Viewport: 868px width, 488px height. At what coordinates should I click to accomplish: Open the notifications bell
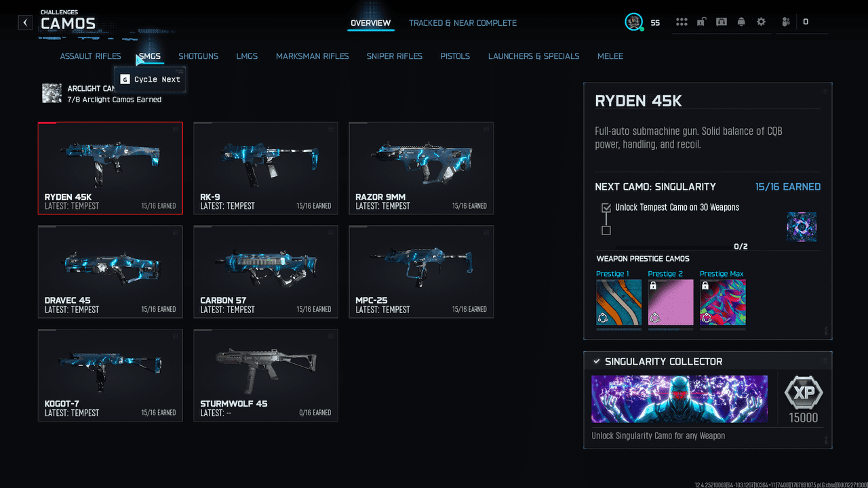point(741,22)
